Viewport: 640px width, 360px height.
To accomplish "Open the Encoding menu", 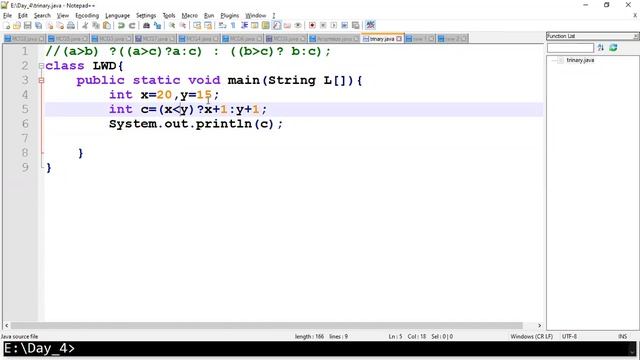I will point(87,16).
